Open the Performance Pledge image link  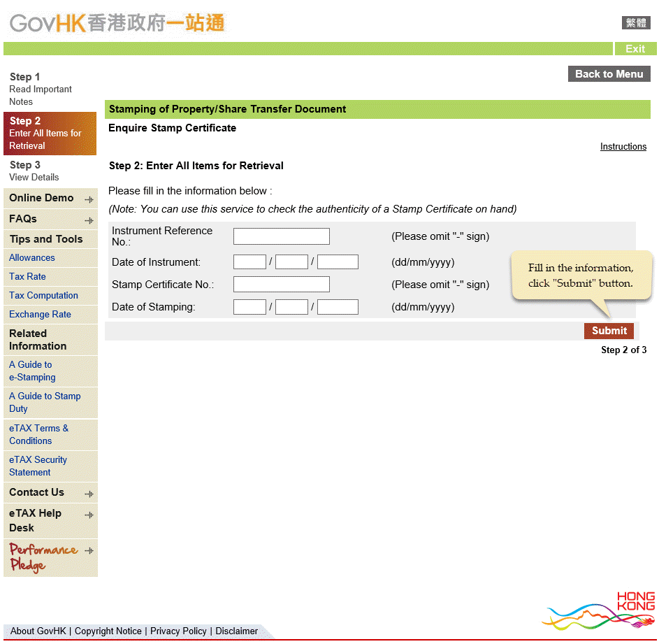43,557
